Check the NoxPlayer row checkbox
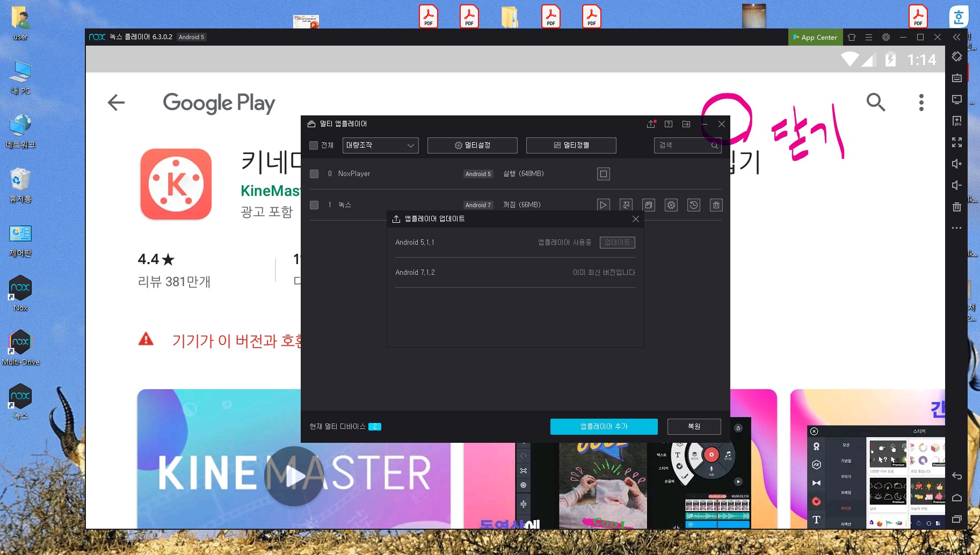The height and width of the screenshot is (555, 980). point(314,174)
